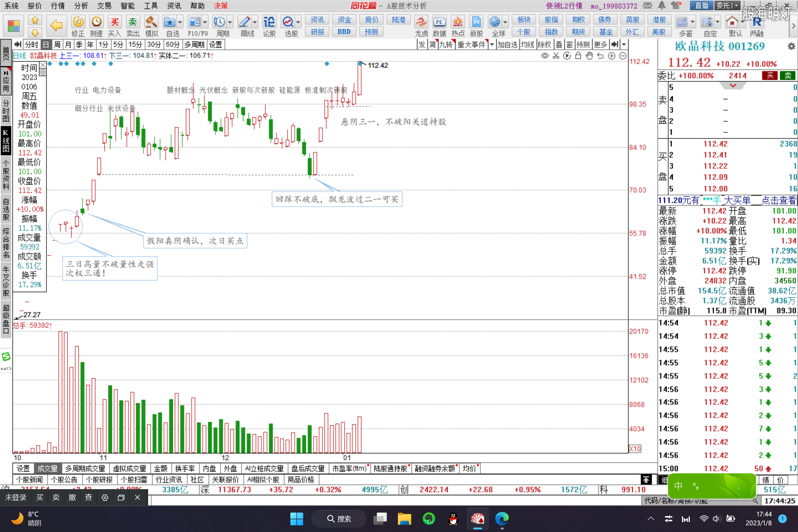
Task: Switch chart to 周 weekly period
Action: click(57, 45)
